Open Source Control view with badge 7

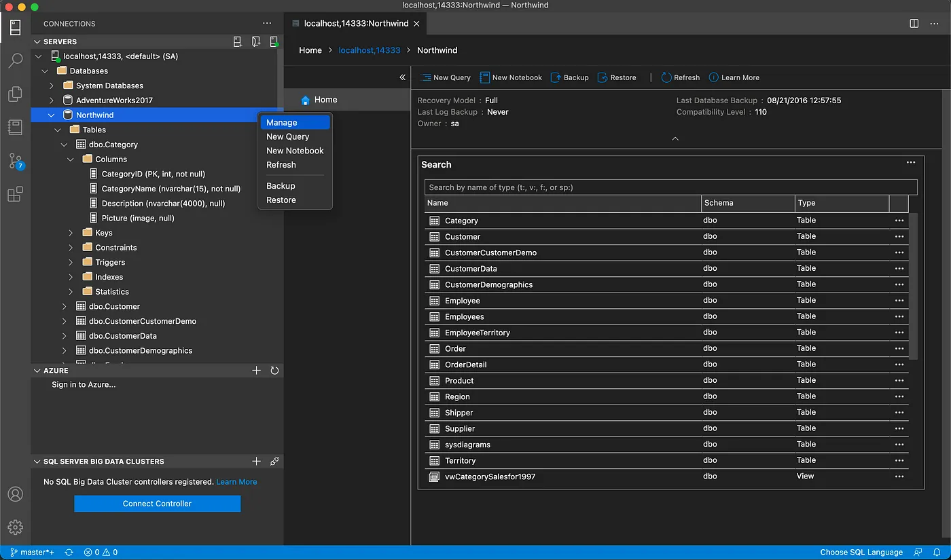point(15,161)
